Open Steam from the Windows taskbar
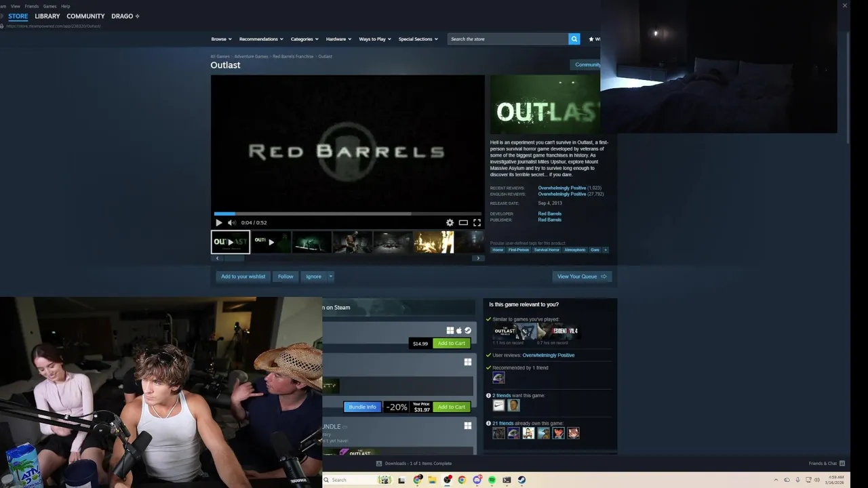The height and width of the screenshot is (488, 868). [x=521, y=480]
